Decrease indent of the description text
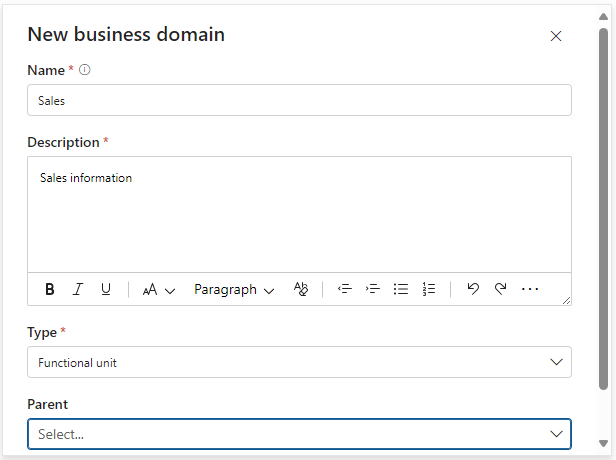This screenshot has height=460, width=616. [x=345, y=289]
